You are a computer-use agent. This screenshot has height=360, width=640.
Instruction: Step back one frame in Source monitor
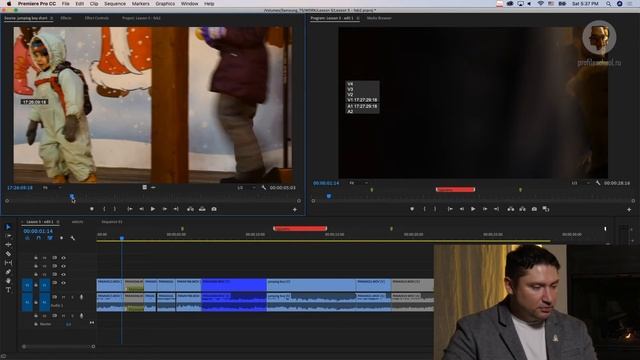141,209
